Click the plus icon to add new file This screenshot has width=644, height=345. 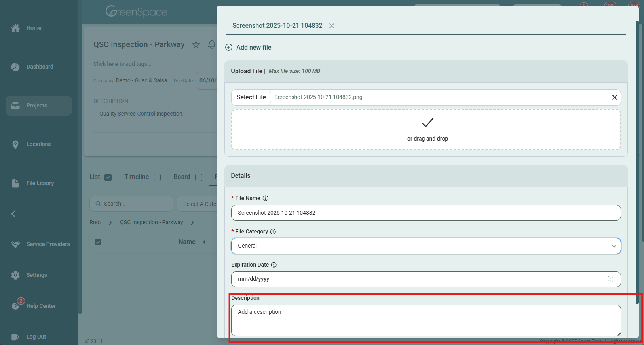[x=229, y=48]
